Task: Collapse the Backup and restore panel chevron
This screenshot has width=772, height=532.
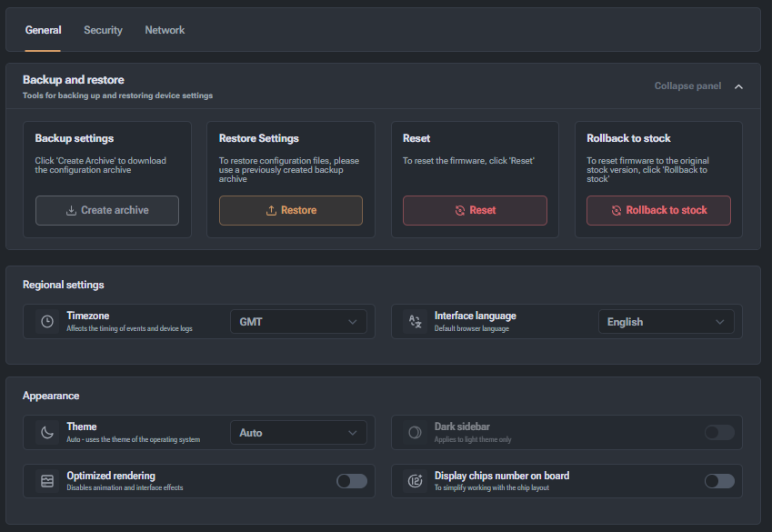Action: [x=738, y=86]
